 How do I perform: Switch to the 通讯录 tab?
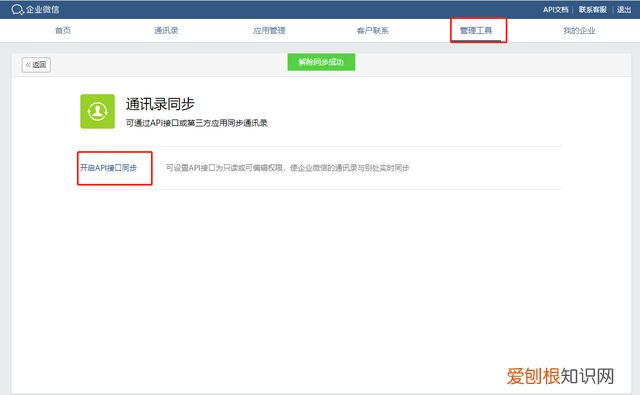pyautogui.click(x=166, y=31)
